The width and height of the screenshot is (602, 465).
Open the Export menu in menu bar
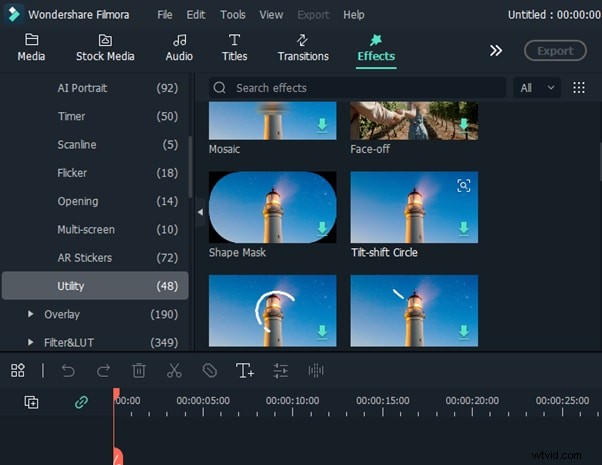pos(313,15)
